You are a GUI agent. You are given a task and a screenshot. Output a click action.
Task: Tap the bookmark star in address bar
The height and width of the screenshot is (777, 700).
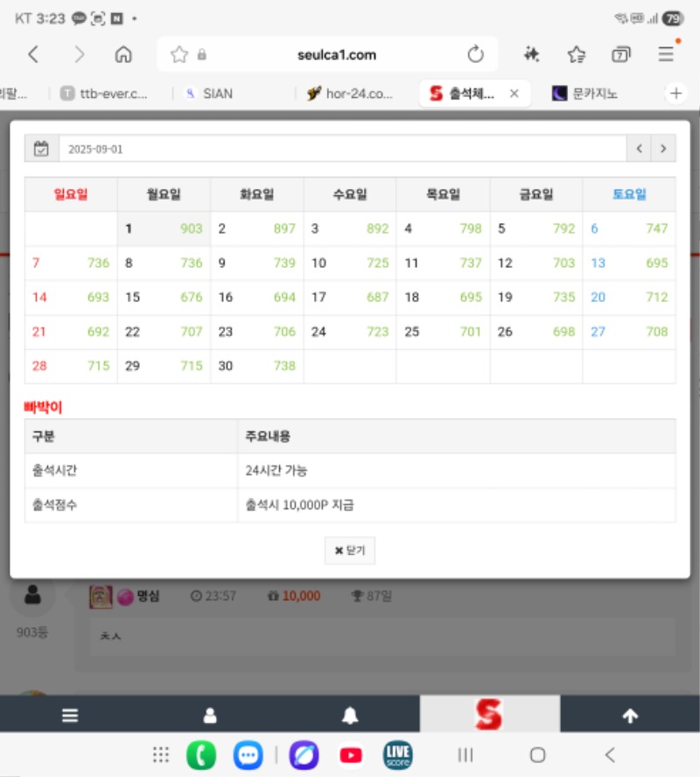[x=179, y=54]
